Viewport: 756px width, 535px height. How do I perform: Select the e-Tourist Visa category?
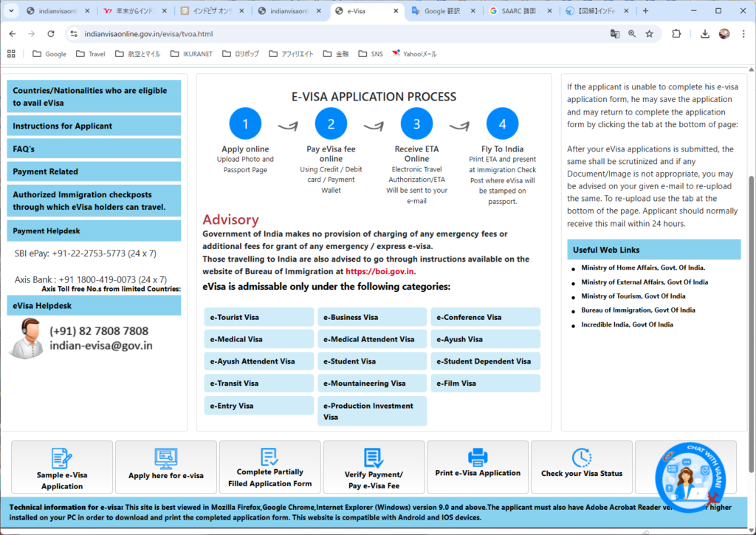pos(258,318)
